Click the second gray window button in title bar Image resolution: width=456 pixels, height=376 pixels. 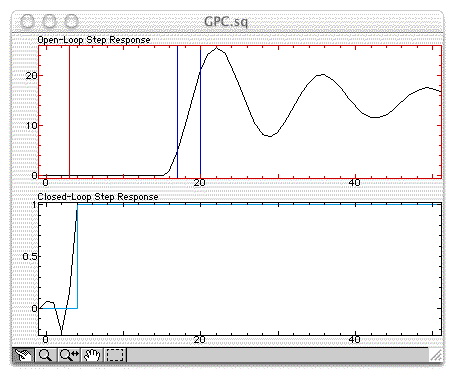tap(49, 22)
